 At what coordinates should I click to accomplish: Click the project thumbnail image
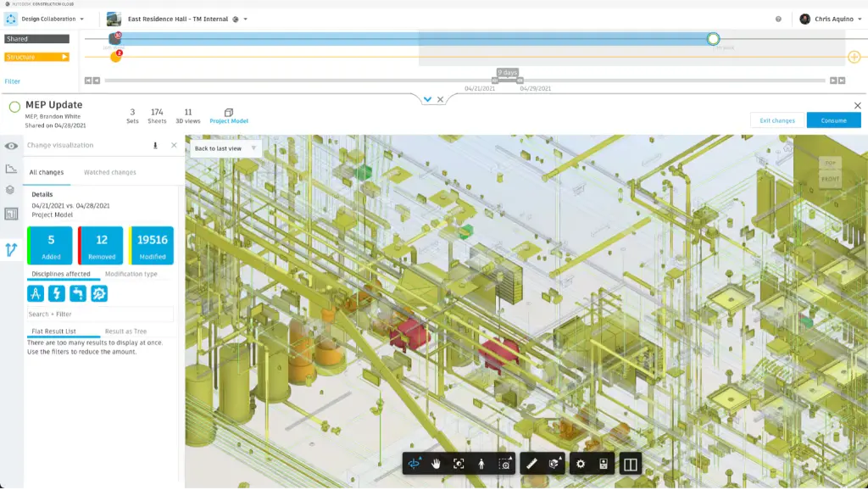pyautogui.click(x=114, y=19)
